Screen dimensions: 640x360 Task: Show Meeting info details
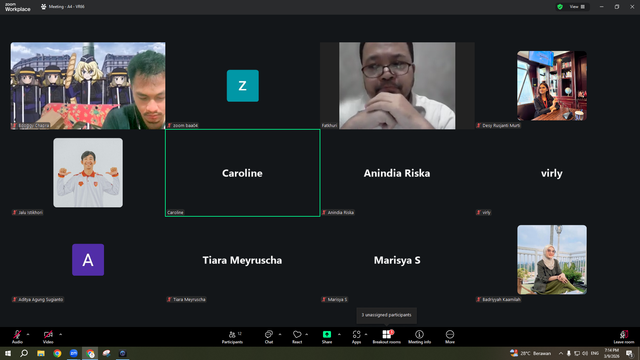pyautogui.click(x=420, y=337)
